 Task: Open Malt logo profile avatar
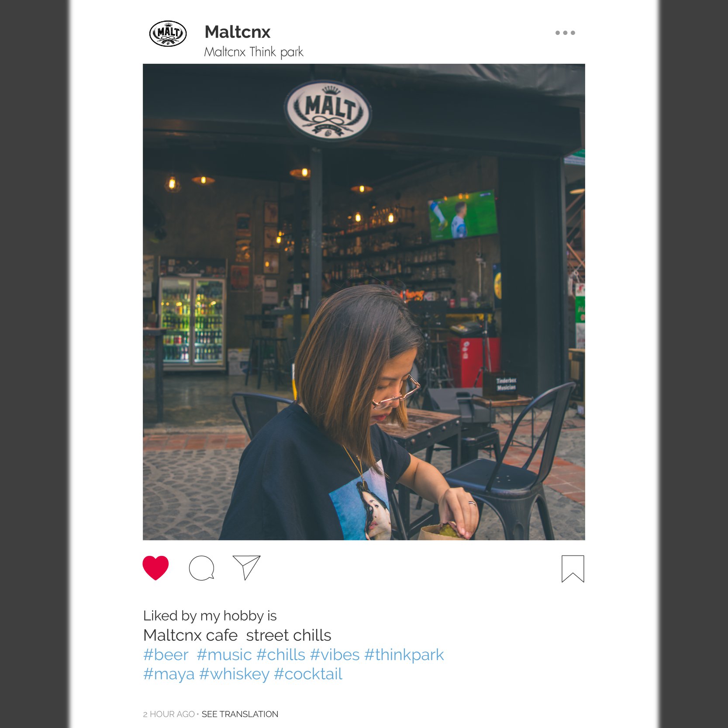[x=168, y=34]
